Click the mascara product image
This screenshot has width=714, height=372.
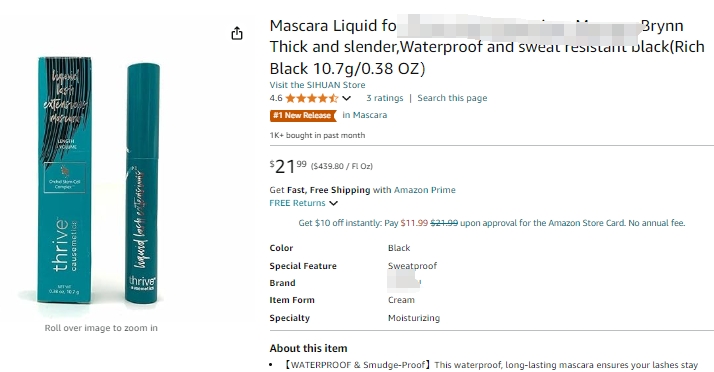[100, 180]
